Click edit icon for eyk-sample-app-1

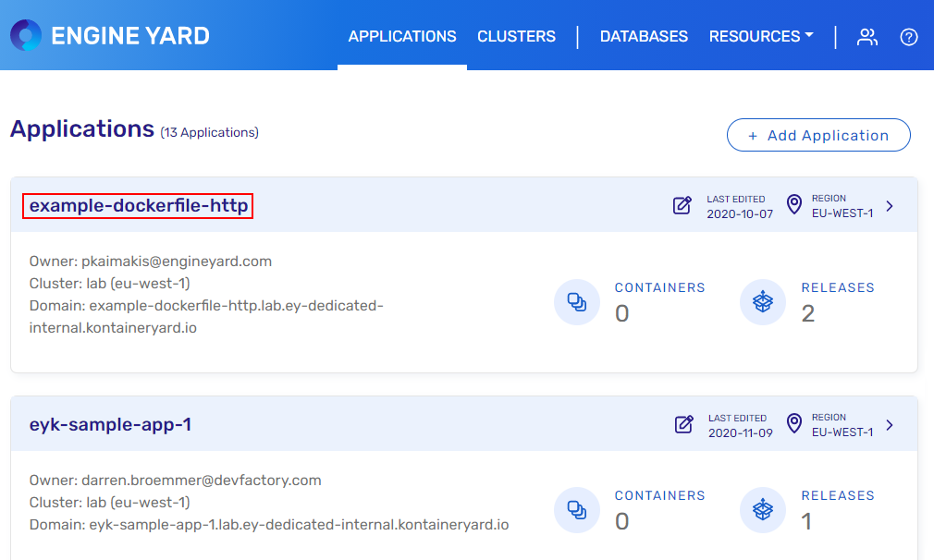(683, 425)
